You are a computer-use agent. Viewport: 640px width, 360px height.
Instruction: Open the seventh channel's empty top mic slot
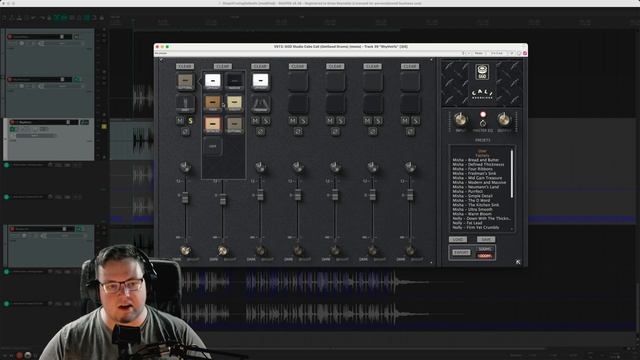[410, 81]
